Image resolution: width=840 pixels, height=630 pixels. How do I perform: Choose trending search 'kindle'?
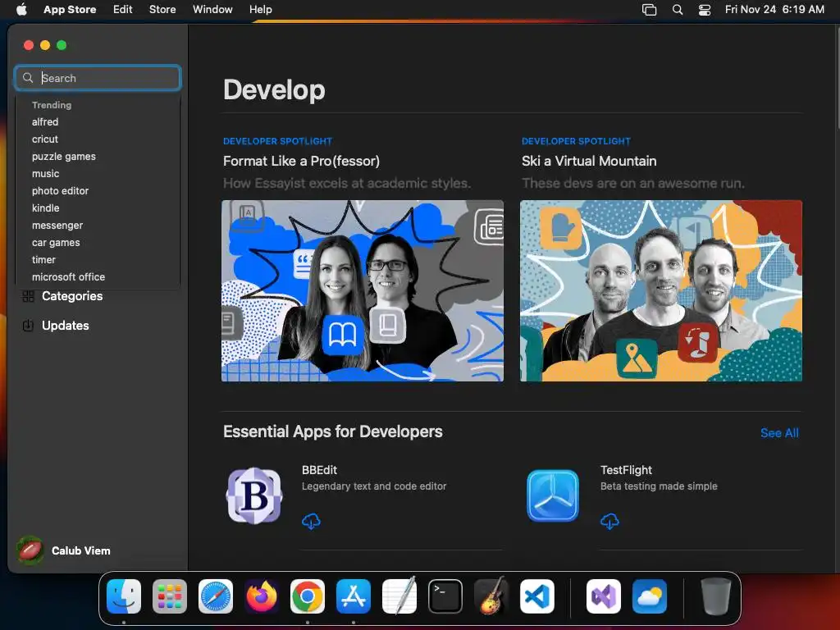(x=46, y=208)
